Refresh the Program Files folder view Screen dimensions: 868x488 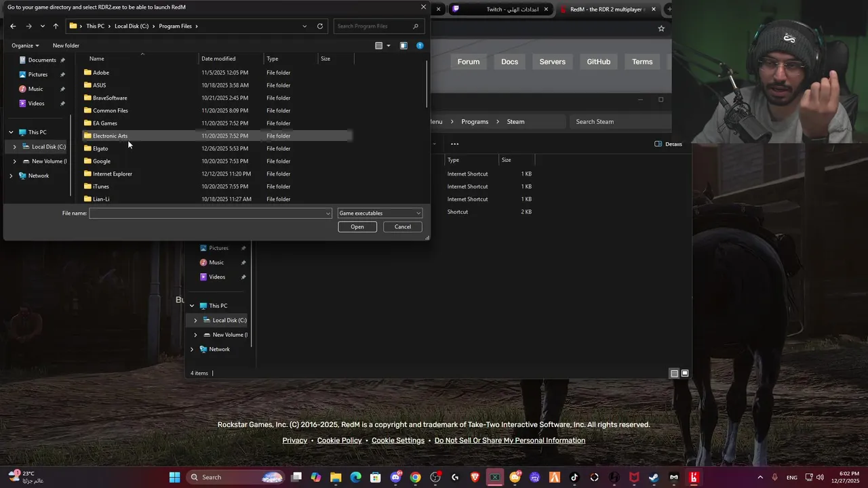320,26
